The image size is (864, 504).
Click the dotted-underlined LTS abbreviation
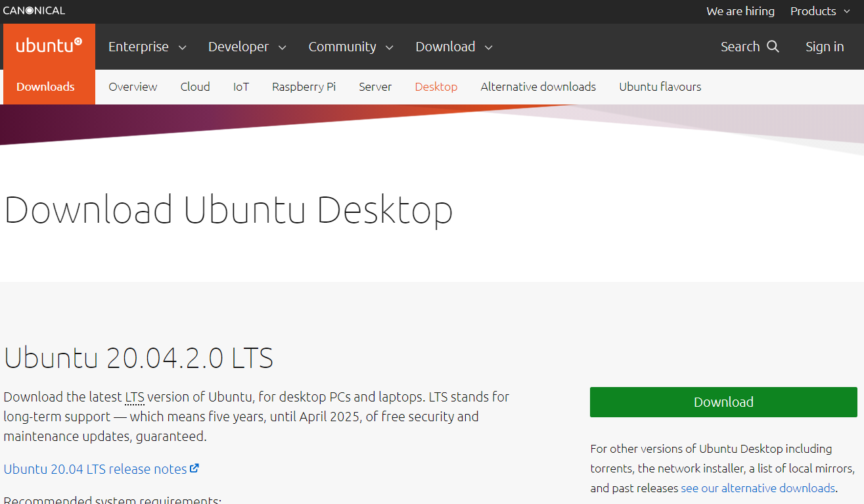(x=135, y=397)
